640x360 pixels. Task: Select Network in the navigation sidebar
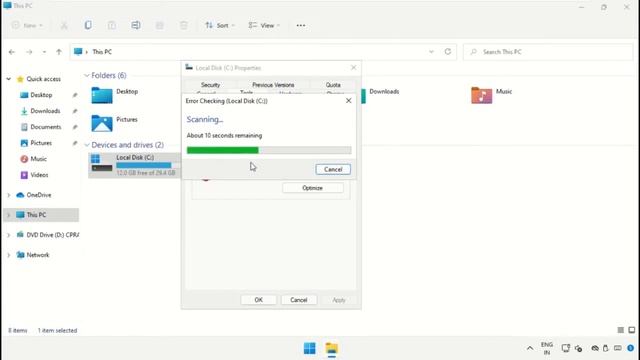click(38, 255)
